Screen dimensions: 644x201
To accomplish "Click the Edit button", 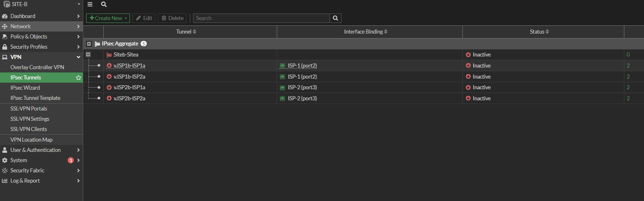I will [x=144, y=18].
